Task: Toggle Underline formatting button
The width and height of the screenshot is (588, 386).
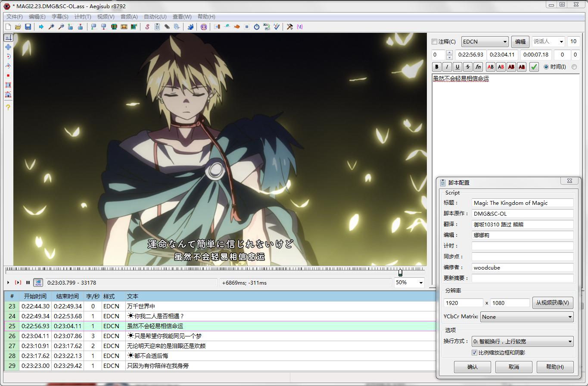Action: (x=457, y=67)
